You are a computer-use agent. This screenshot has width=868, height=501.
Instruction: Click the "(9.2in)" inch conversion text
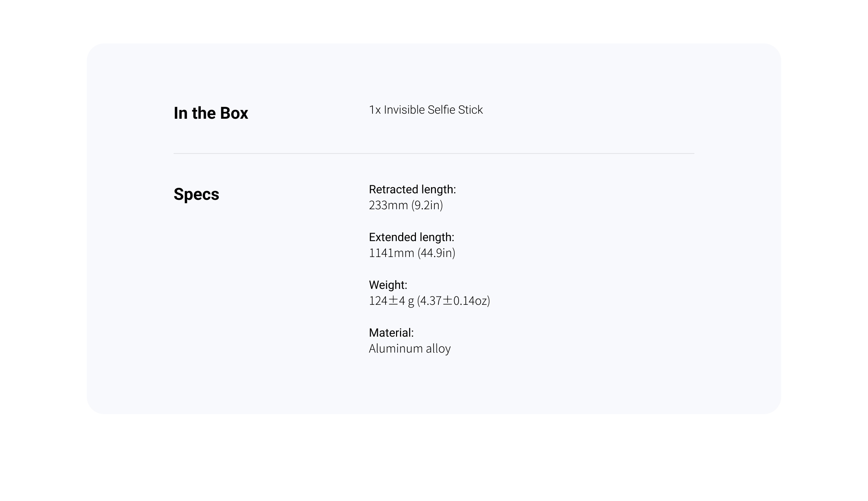coord(427,205)
